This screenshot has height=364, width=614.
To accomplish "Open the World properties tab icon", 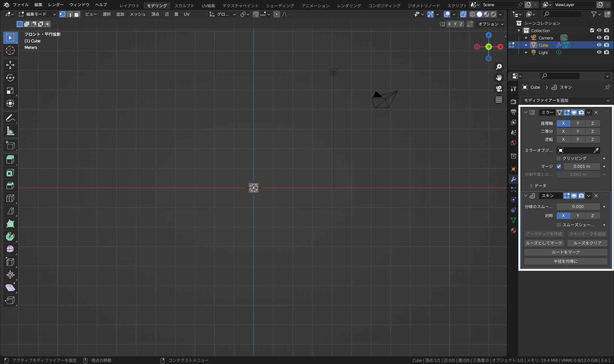I will click(x=513, y=143).
